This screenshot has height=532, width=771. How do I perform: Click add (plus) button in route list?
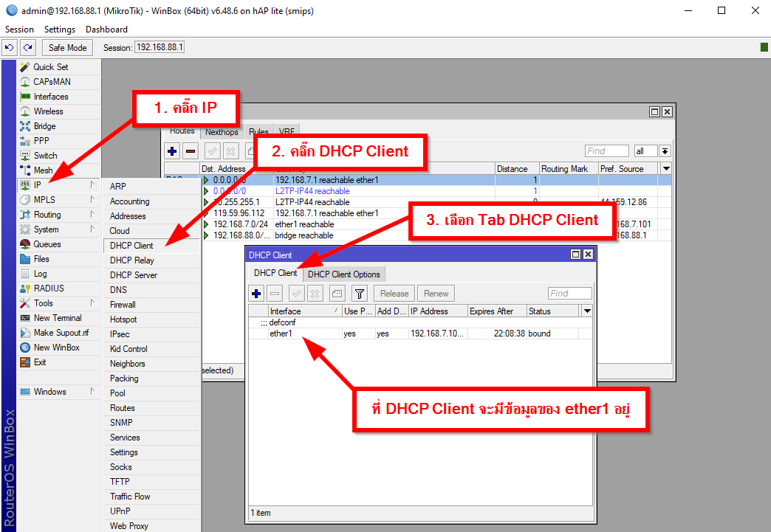(172, 151)
